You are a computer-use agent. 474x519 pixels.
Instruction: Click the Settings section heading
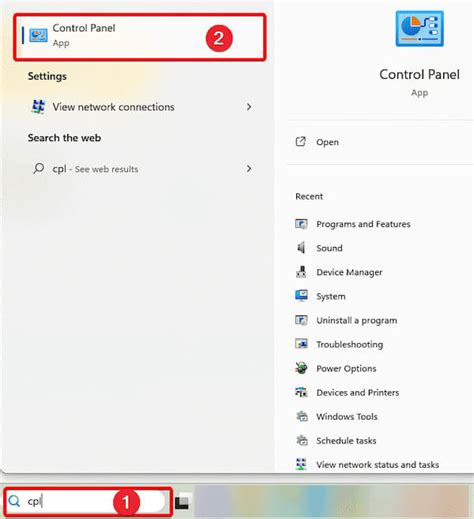pos(47,76)
